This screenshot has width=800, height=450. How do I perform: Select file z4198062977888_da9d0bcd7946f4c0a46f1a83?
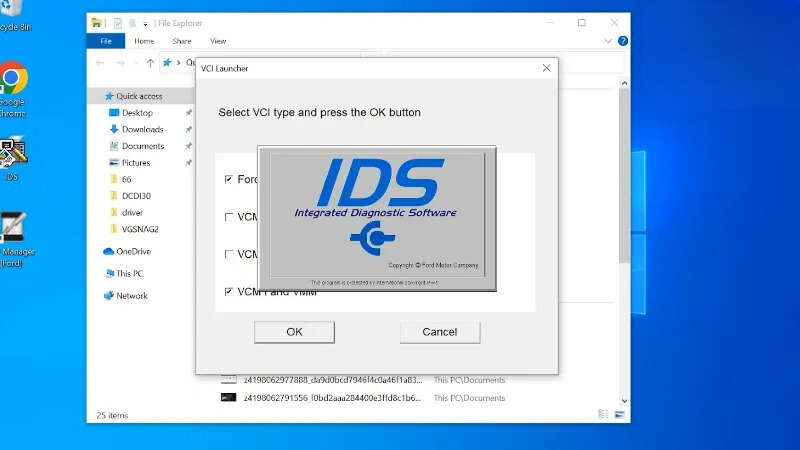coord(333,380)
